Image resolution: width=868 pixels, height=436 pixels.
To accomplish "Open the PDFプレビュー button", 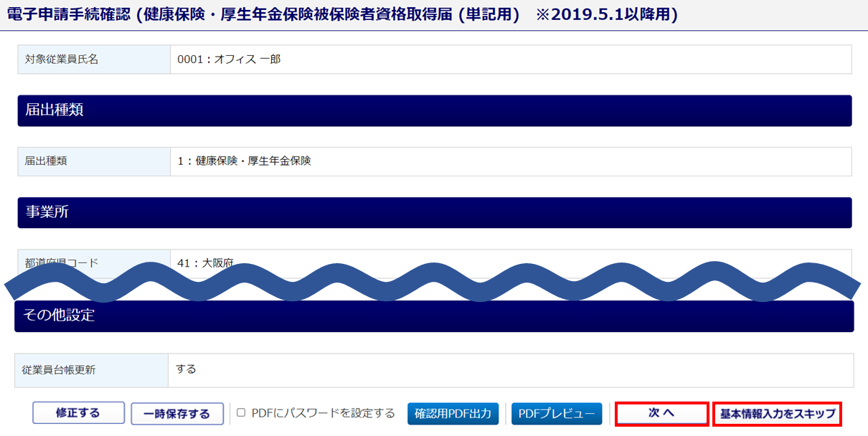I will click(557, 414).
